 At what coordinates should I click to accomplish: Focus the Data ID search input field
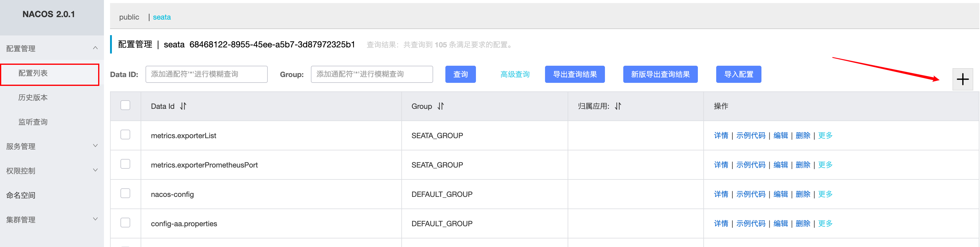206,74
